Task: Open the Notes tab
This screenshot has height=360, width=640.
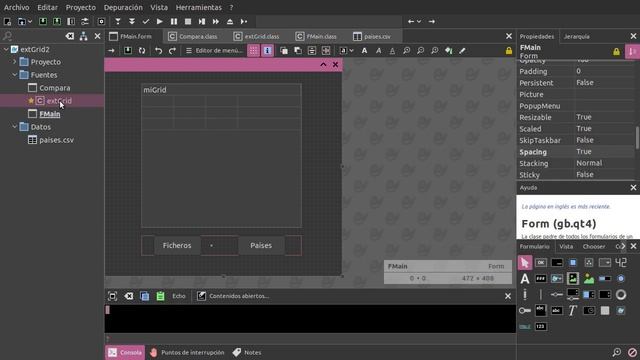Action: tap(247, 352)
